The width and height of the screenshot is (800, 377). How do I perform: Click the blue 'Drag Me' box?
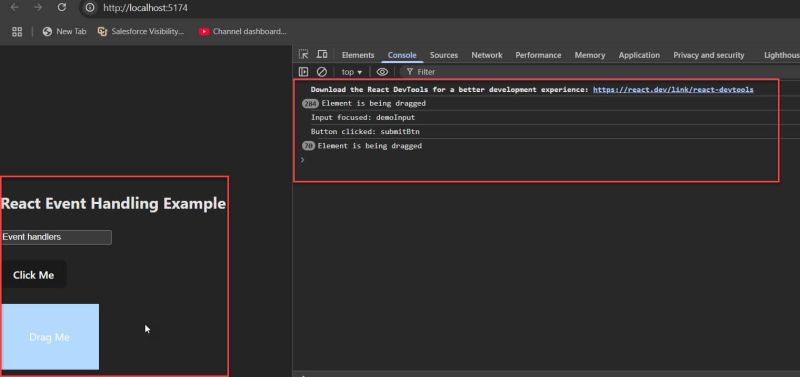tap(50, 337)
